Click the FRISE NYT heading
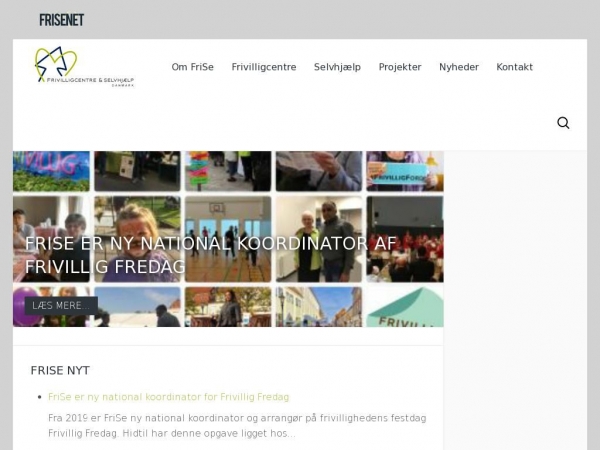The width and height of the screenshot is (600, 450). tap(60, 370)
